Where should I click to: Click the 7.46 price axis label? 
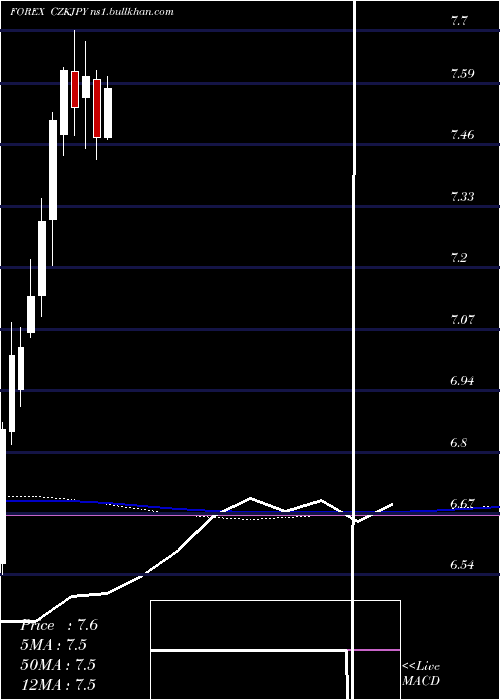pyautogui.click(x=462, y=134)
